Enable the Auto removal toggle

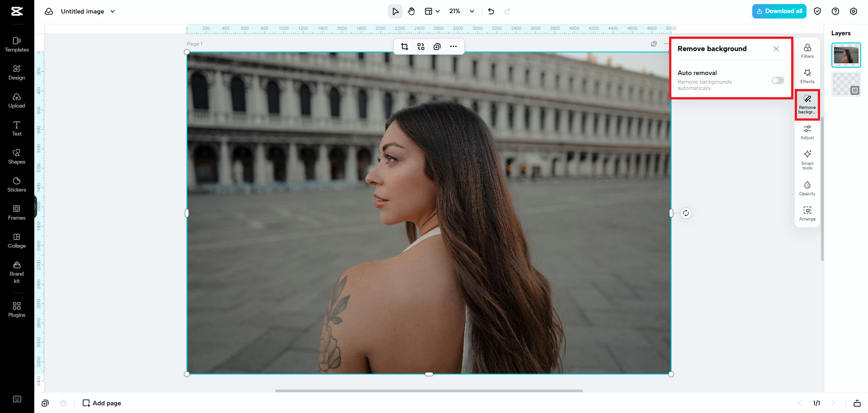click(777, 80)
